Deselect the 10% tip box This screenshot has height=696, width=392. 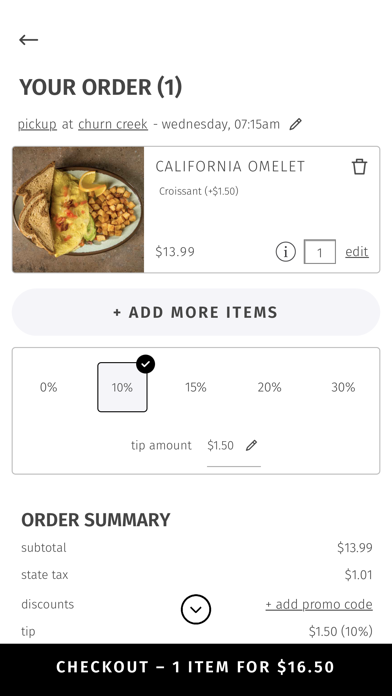[123, 388]
